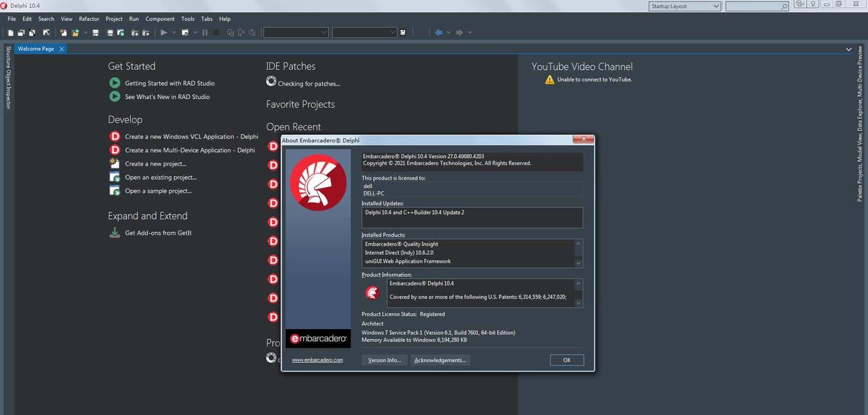Click the Delphi helmet logo in About dialog
Viewport: 868px width, 415px height.
pos(318,182)
